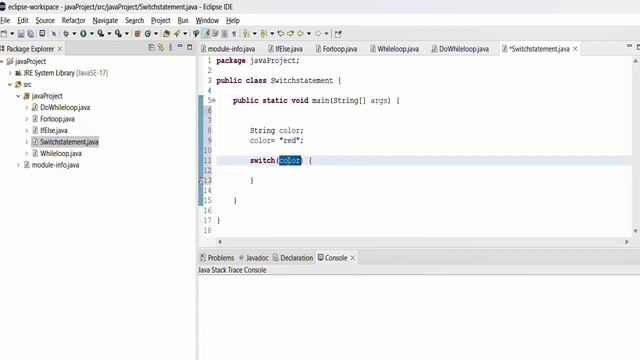Screen dimensions: 640x360
Task: Select Whileloop.java in Package Explorer
Action: 61,153
